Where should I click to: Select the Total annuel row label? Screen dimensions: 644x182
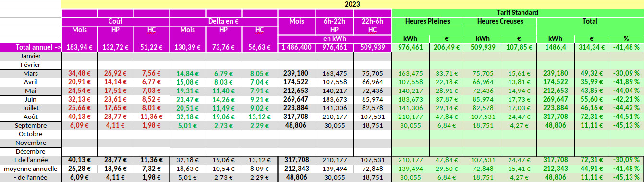[x=31, y=47]
